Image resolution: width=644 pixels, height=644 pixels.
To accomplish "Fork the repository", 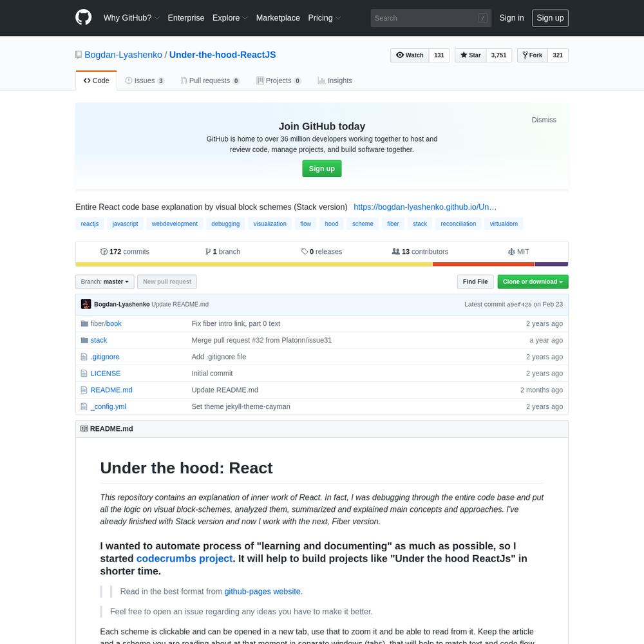I will (x=533, y=55).
